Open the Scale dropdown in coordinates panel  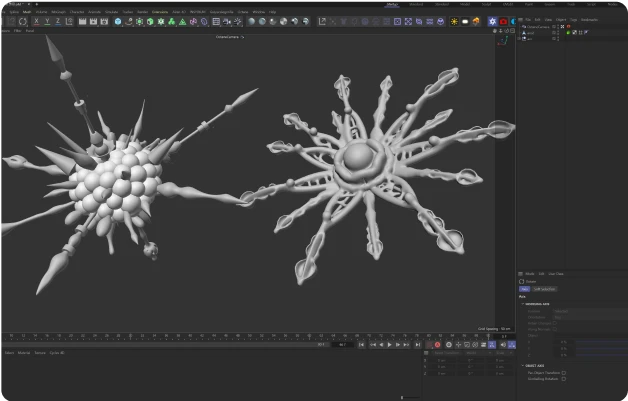point(505,353)
